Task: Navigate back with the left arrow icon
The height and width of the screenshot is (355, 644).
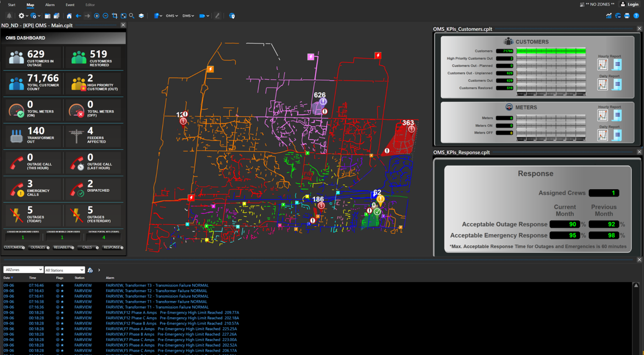Action: (x=78, y=16)
